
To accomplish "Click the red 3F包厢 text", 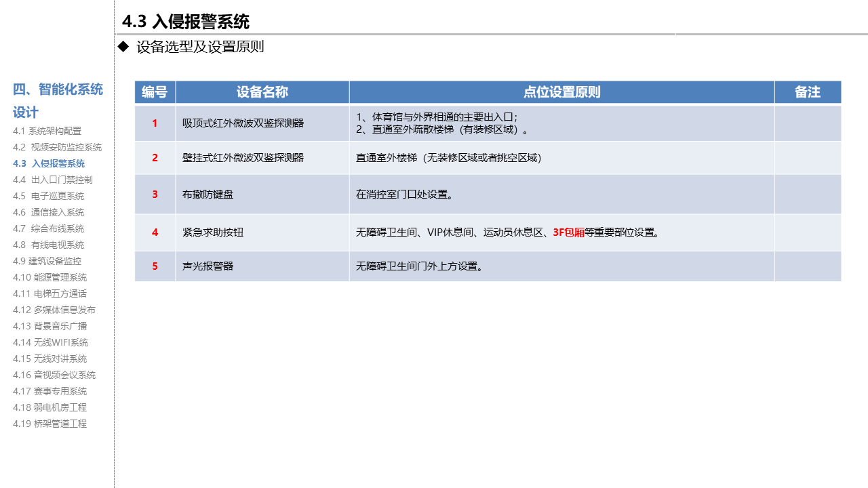I will [x=568, y=232].
